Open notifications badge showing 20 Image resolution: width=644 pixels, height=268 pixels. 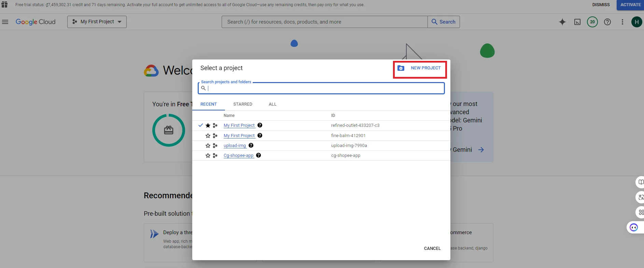pos(592,22)
